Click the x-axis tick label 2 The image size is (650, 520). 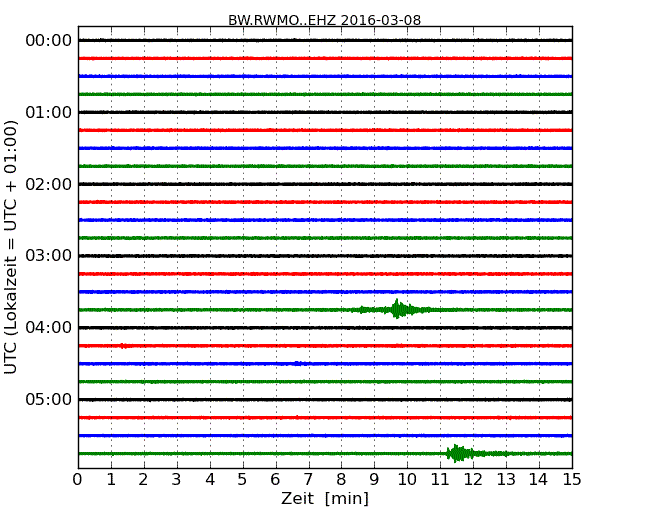[143, 480]
